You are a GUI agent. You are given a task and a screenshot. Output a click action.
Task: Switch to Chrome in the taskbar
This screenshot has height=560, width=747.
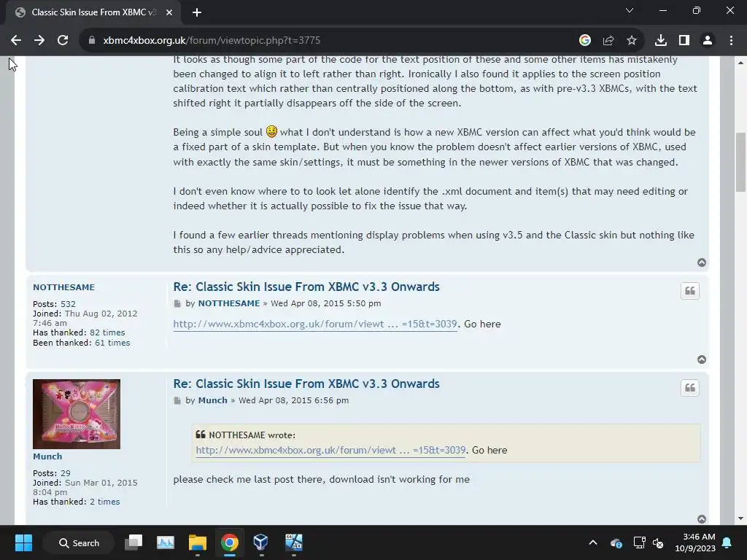tap(229, 542)
